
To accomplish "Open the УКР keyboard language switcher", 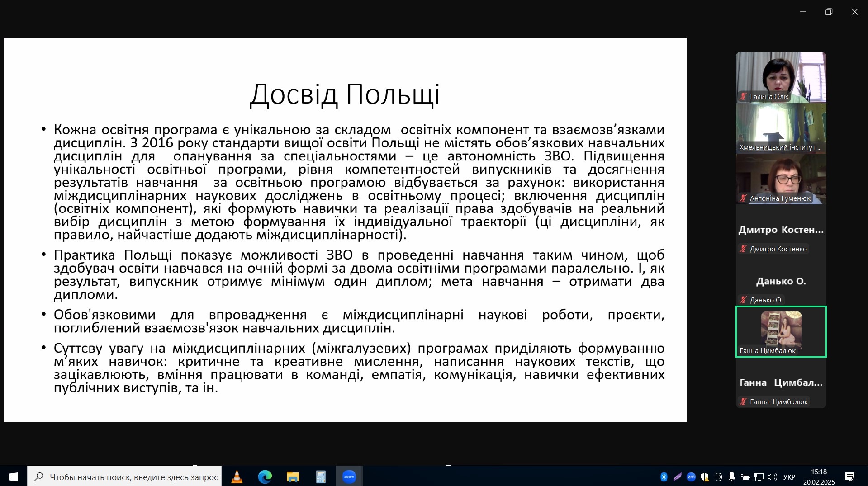I will pos(789,477).
